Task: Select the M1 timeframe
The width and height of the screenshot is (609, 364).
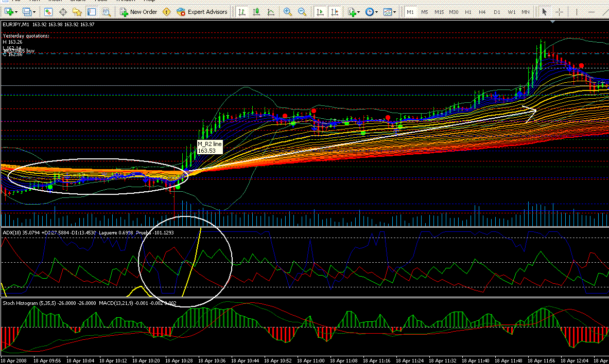Action: click(x=410, y=12)
